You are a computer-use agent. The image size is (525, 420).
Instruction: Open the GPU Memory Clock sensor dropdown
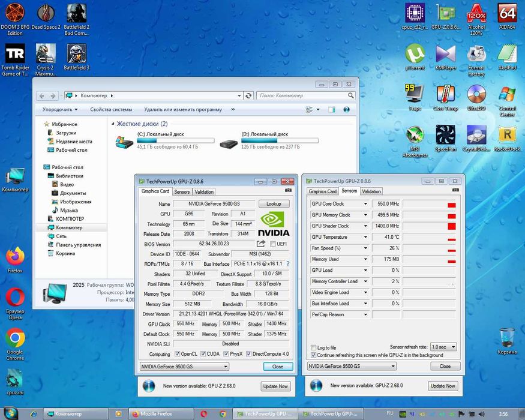(x=365, y=215)
